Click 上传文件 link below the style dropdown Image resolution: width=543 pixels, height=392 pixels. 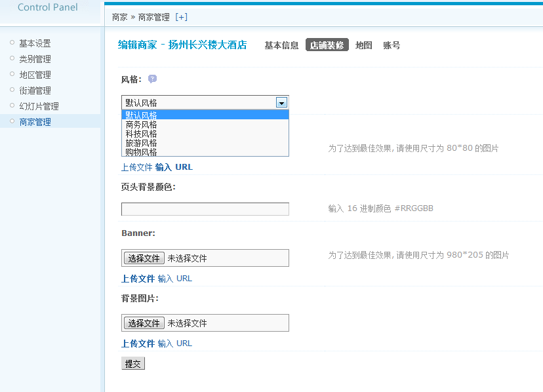(136, 167)
